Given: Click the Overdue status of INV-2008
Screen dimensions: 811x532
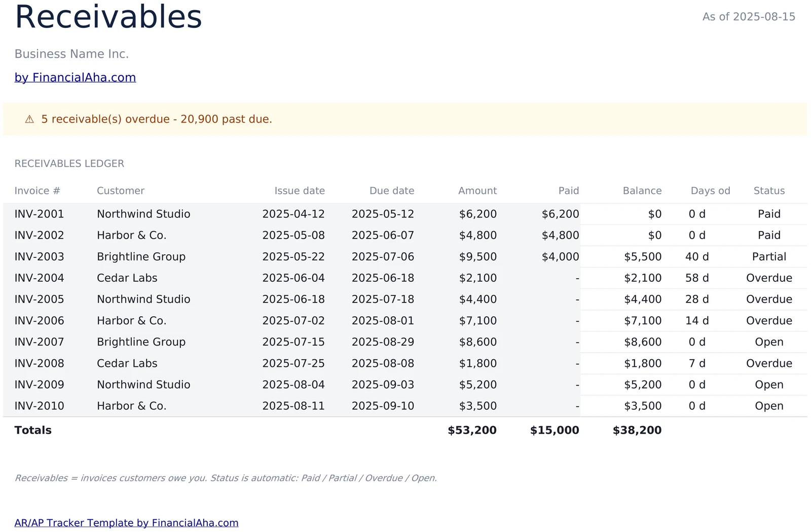Looking at the screenshot, I should click(x=769, y=363).
